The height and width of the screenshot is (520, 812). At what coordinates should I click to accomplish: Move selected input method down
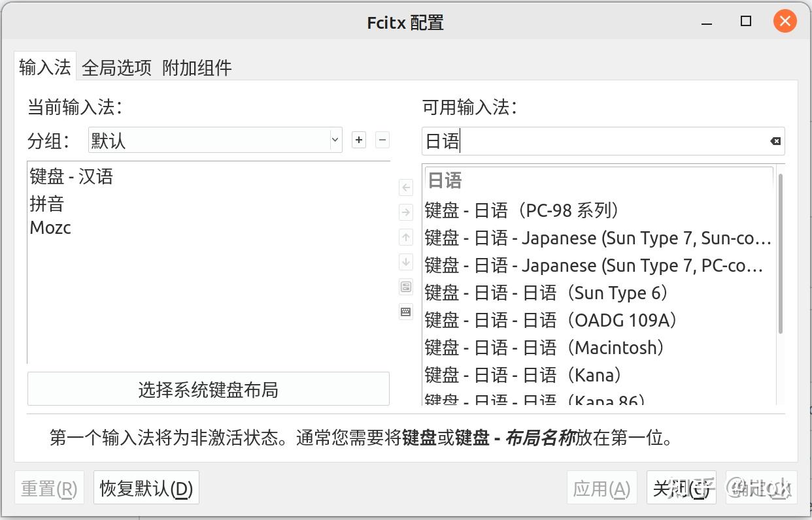405,261
